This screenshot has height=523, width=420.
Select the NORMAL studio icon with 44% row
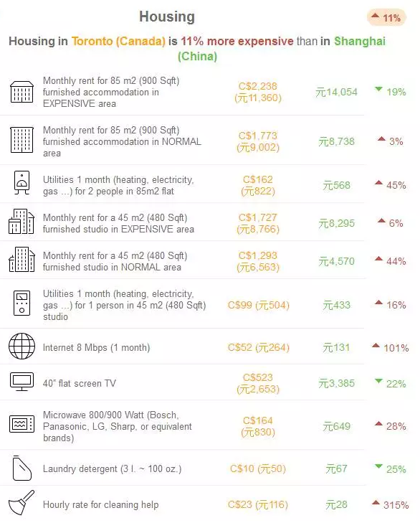(22, 260)
